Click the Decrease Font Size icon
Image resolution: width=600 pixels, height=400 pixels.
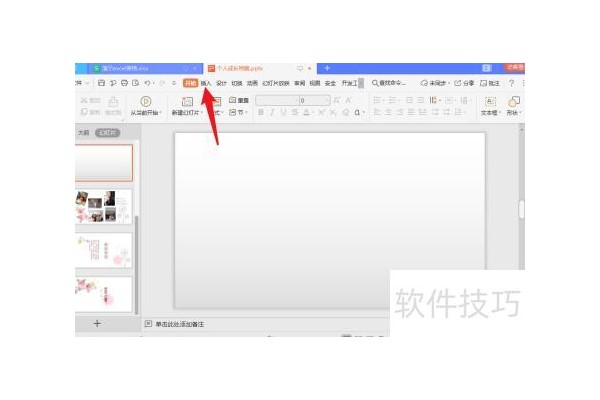(x=349, y=100)
